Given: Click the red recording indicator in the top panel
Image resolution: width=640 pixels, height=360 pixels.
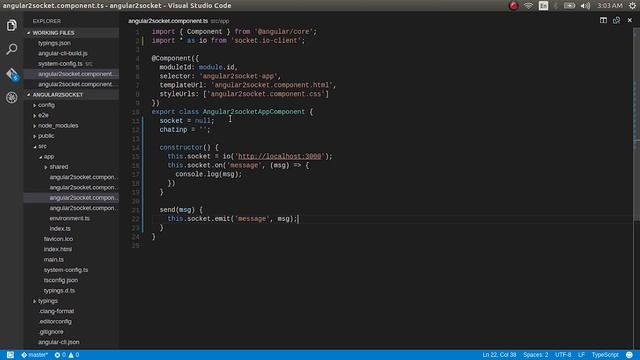Looking at the screenshot, I should tap(513, 6).
